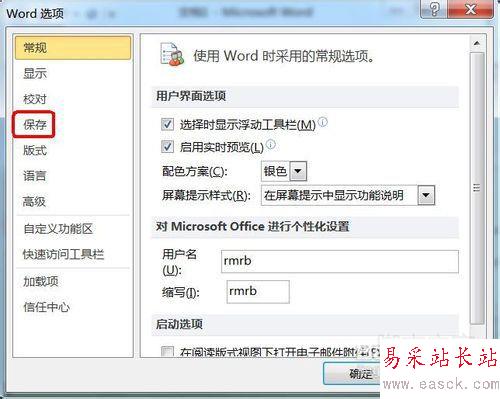Open the 信任中心 category

click(x=47, y=307)
